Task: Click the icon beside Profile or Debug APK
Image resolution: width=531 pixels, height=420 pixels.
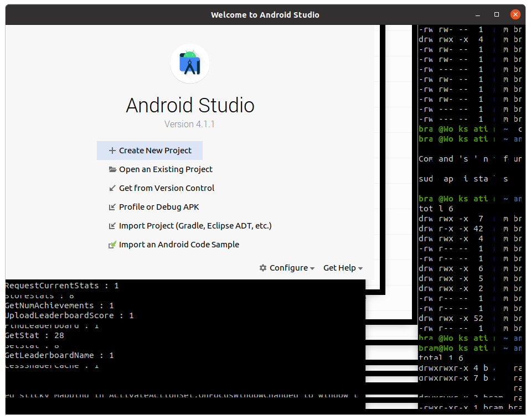Action: pos(112,207)
